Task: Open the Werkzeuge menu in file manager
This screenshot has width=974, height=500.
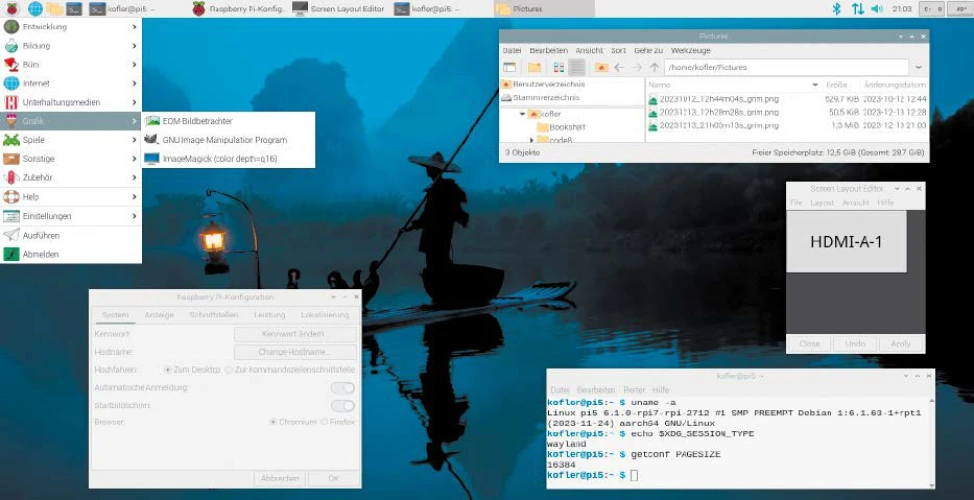Action: click(690, 50)
